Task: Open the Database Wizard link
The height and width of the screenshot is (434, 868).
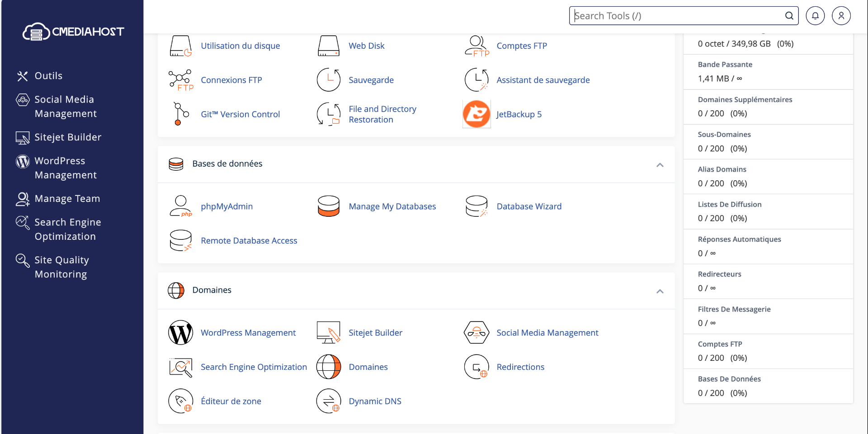Action: tap(529, 206)
